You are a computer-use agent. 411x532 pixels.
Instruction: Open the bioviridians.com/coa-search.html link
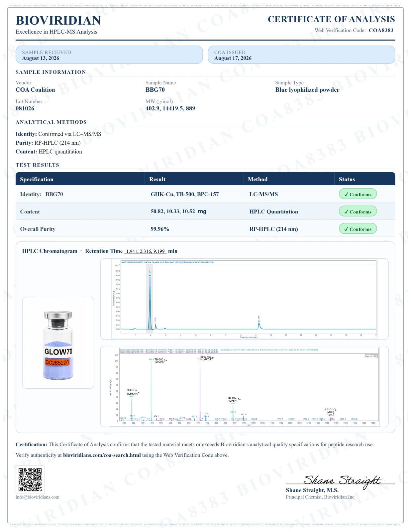point(102,455)
